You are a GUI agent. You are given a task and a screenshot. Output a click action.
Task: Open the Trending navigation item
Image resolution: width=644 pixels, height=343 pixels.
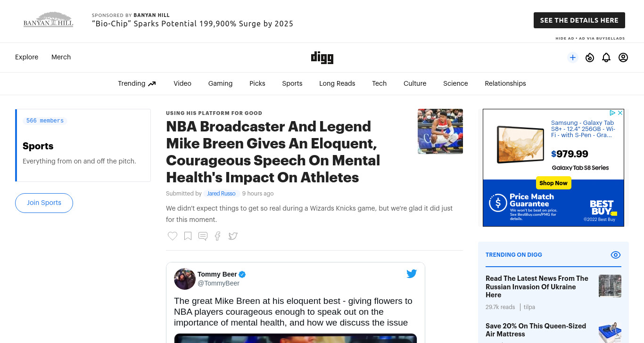pyautogui.click(x=137, y=83)
